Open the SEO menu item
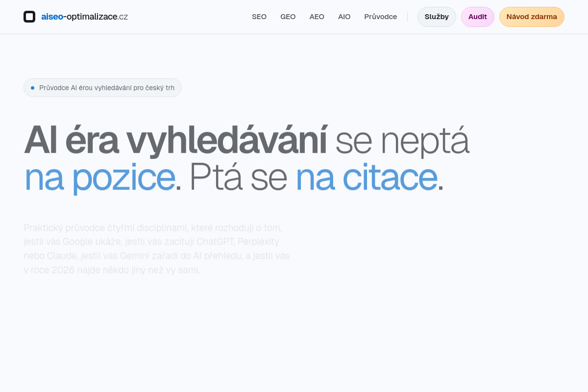The width and height of the screenshot is (588, 392). (x=259, y=17)
